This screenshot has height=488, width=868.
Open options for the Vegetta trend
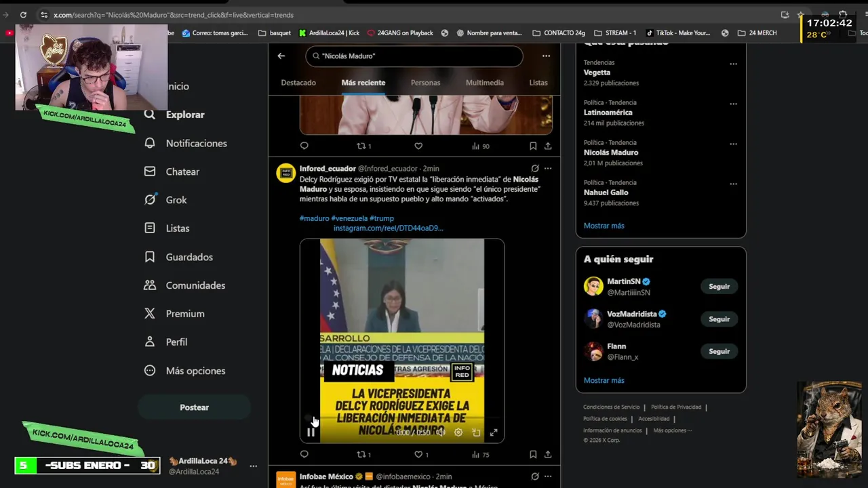pos(733,64)
